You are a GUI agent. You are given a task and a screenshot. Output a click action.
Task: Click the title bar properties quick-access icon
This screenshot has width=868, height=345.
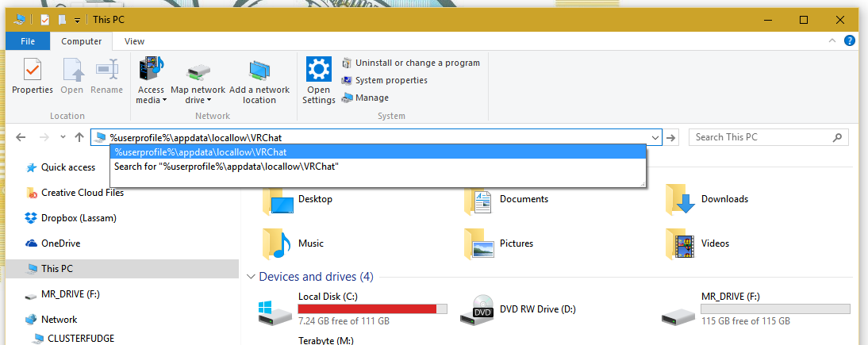(x=45, y=19)
